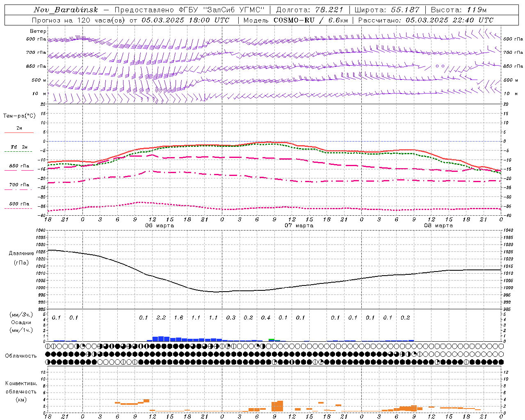Click the Td 2м legend entry
This screenshot has width=525, height=420.
click(19, 147)
